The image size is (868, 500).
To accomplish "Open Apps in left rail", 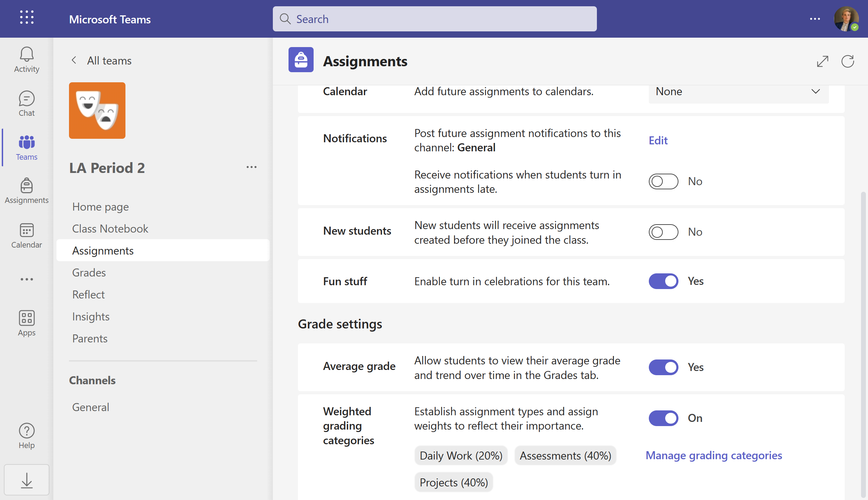I will (x=26, y=323).
